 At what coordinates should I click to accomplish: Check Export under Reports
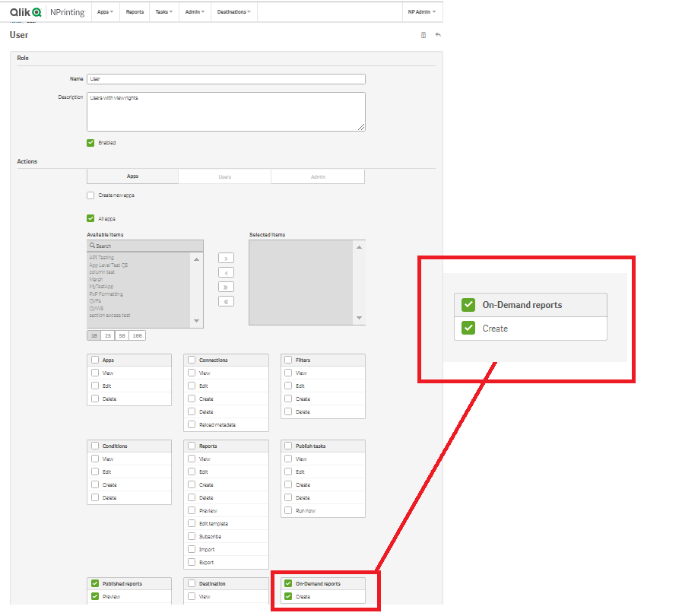tap(192, 562)
